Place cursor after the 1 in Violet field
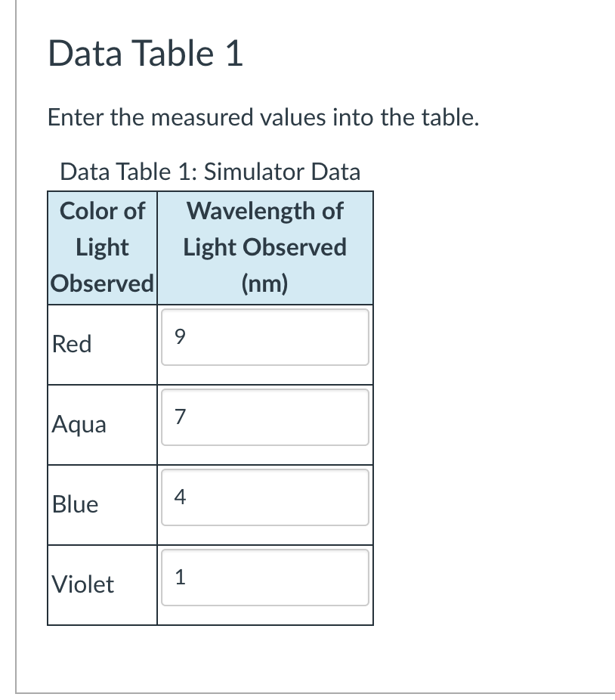The image size is (615, 700). click(x=186, y=578)
